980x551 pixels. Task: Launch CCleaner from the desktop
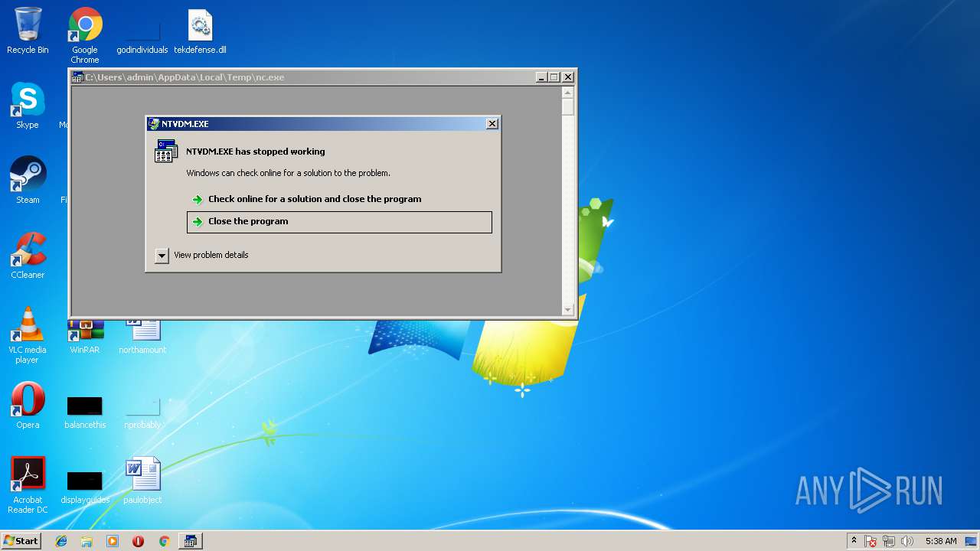coord(28,256)
